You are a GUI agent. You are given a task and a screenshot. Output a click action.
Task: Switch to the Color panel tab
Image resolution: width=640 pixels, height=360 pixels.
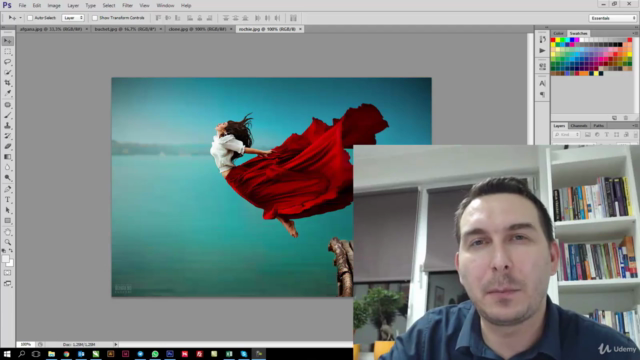pyautogui.click(x=558, y=33)
